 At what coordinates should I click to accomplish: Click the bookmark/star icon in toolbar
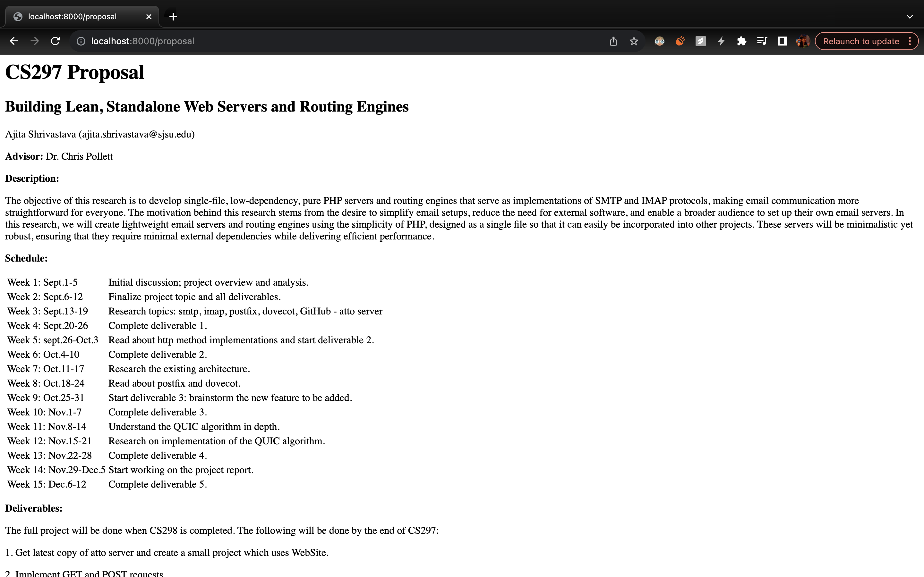coord(633,41)
